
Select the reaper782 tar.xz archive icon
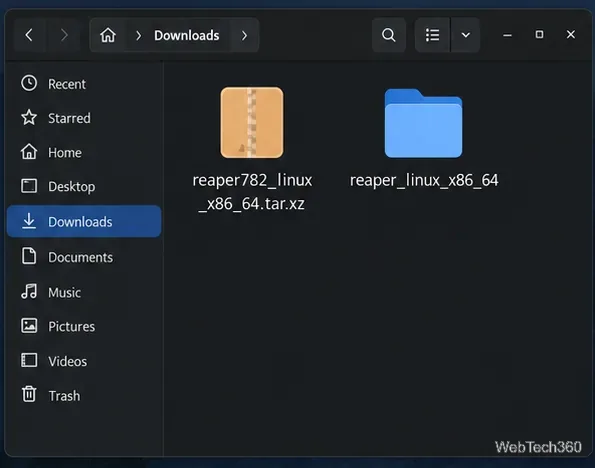[252, 123]
